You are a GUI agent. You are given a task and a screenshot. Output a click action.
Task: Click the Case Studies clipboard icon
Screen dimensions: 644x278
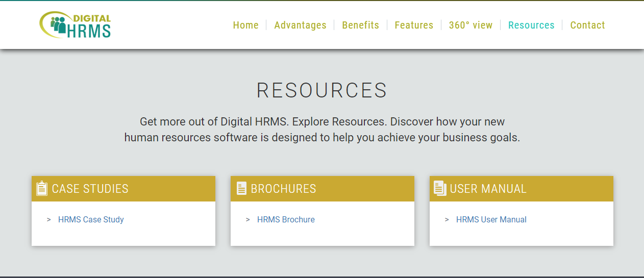coord(42,189)
